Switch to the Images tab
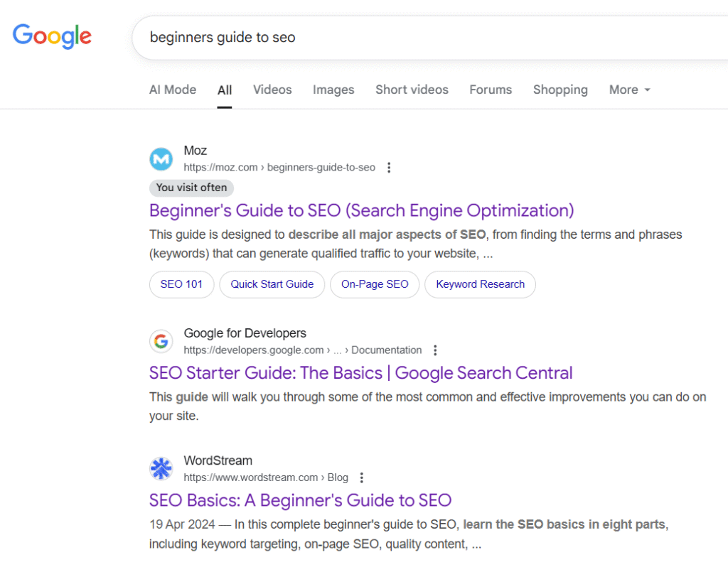 point(333,90)
